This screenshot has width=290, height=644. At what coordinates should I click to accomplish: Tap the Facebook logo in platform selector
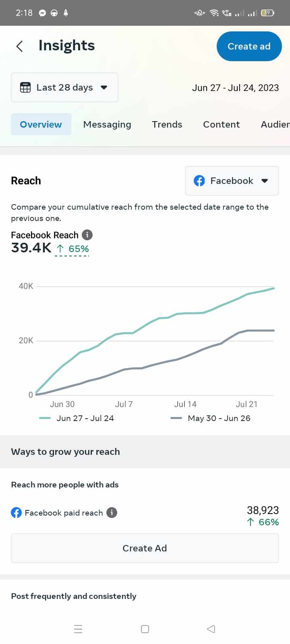click(x=199, y=181)
